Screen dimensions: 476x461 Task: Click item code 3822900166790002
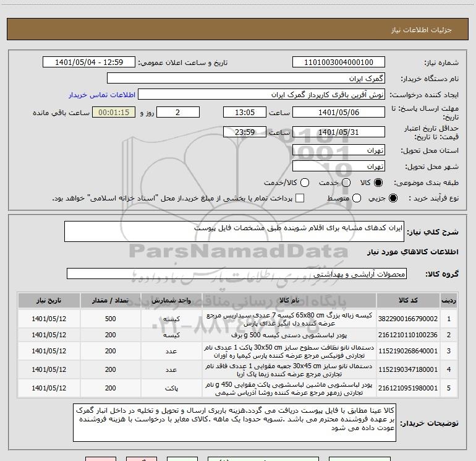(x=408, y=319)
